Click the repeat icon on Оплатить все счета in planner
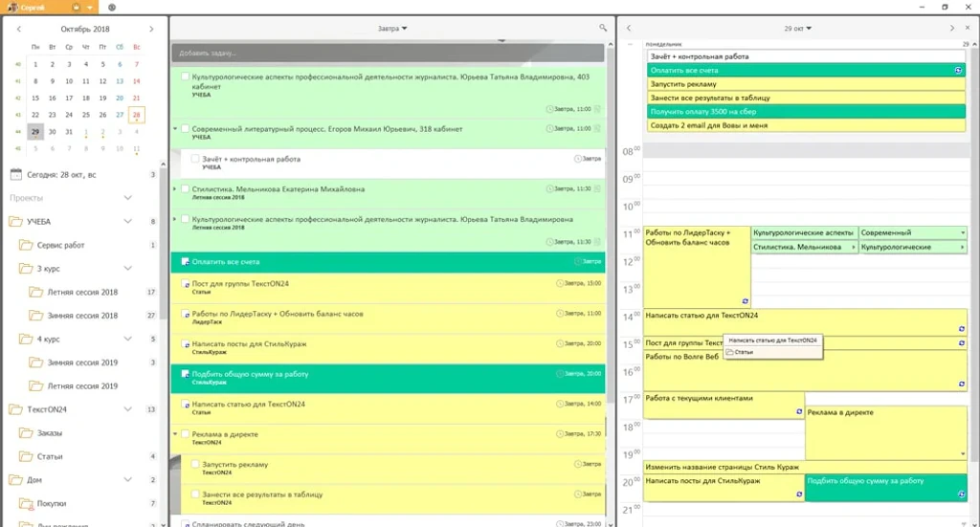The height and width of the screenshot is (527, 980). click(958, 71)
